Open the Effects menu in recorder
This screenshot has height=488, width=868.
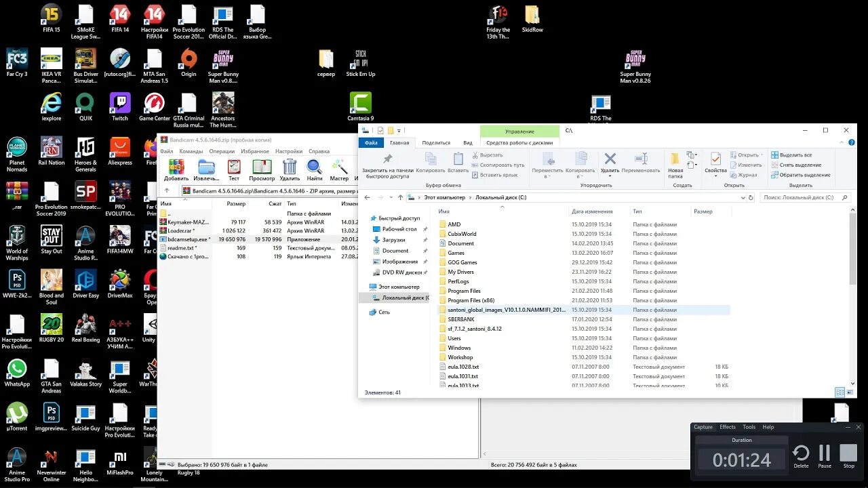coord(728,427)
